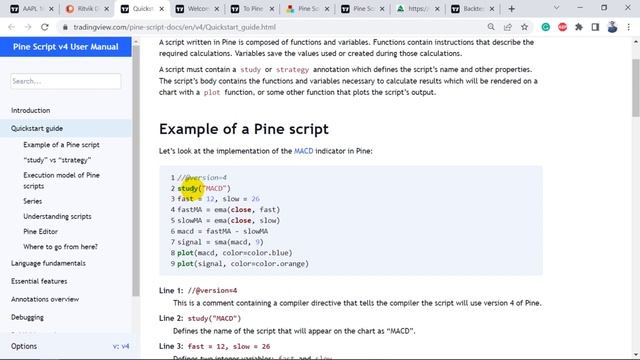Image resolution: width=640 pixels, height=360 pixels.
Task: Click the address bar URL
Action: [x=174, y=27]
